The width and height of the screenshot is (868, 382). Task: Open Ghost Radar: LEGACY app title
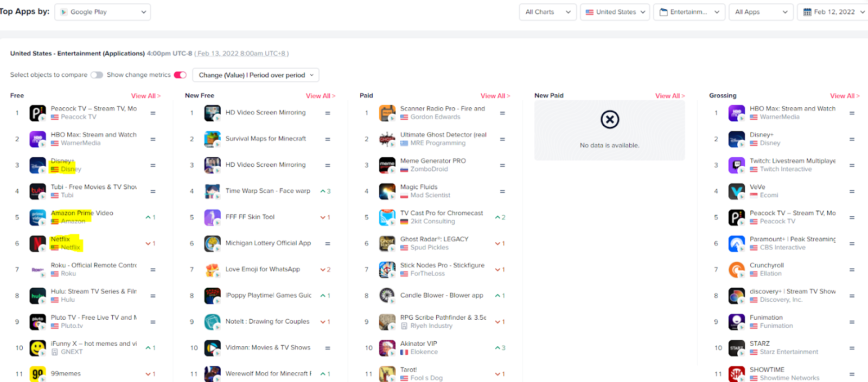pyautogui.click(x=434, y=239)
